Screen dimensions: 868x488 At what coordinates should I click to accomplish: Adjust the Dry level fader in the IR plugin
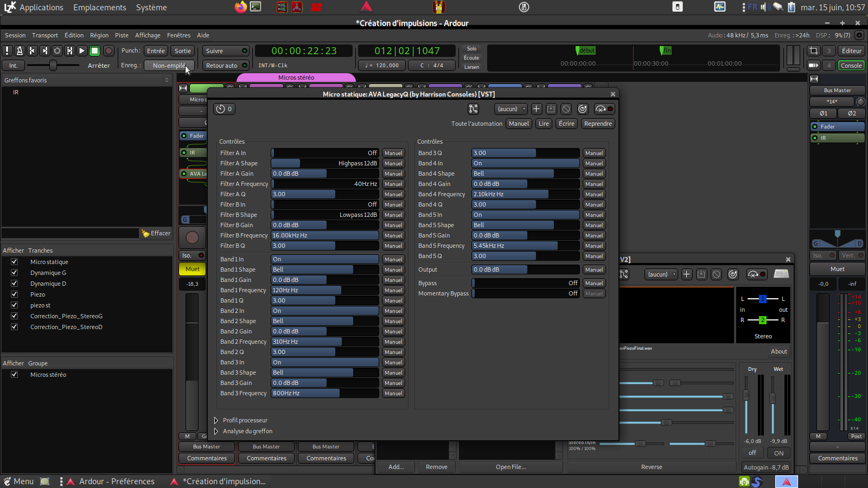point(746,395)
